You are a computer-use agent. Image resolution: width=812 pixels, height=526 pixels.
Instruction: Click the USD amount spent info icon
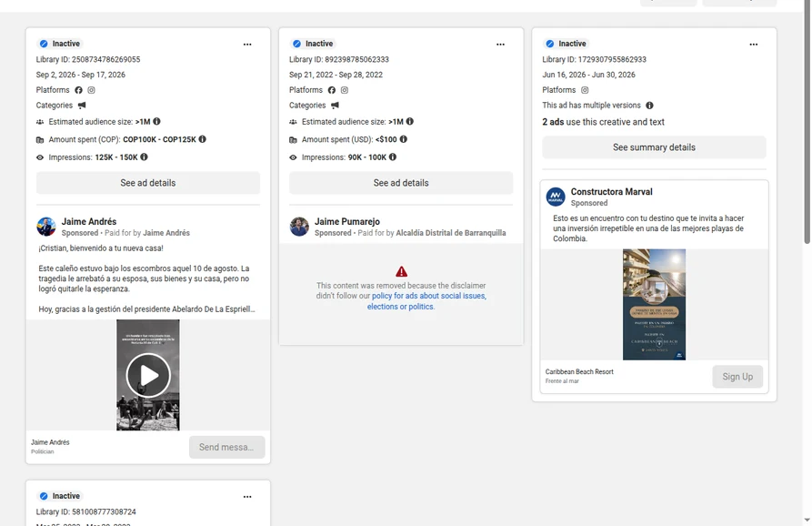(404, 139)
